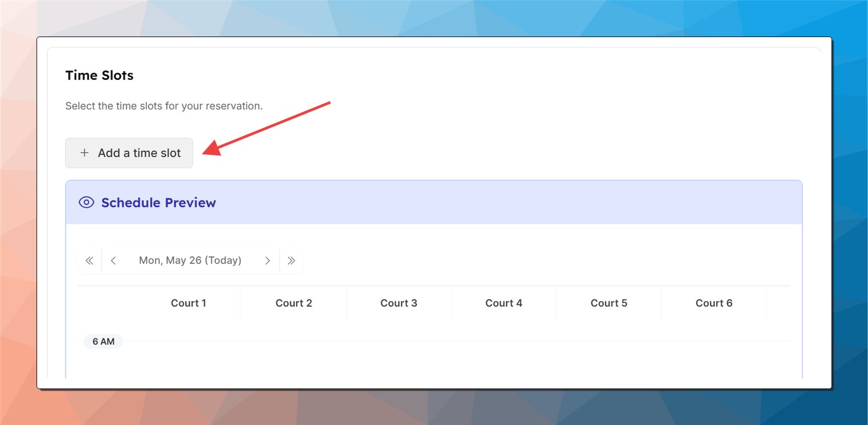Image resolution: width=868 pixels, height=425 pixels.
Task: Click the "Mon, May 26 (Today)" date label
Action: [190, 260]
